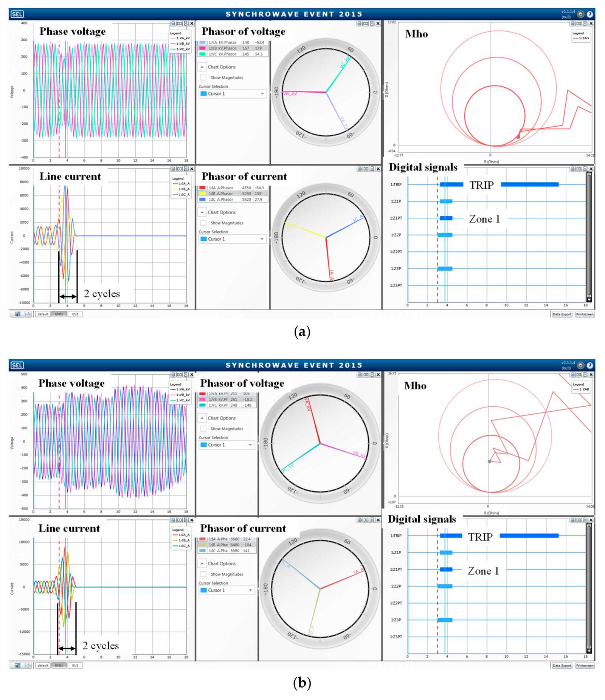This screenshot has height=700, width=605.
Task: Click the 1:VC kV cyan swatch in window (b)
Action: (x=202, y=405)
